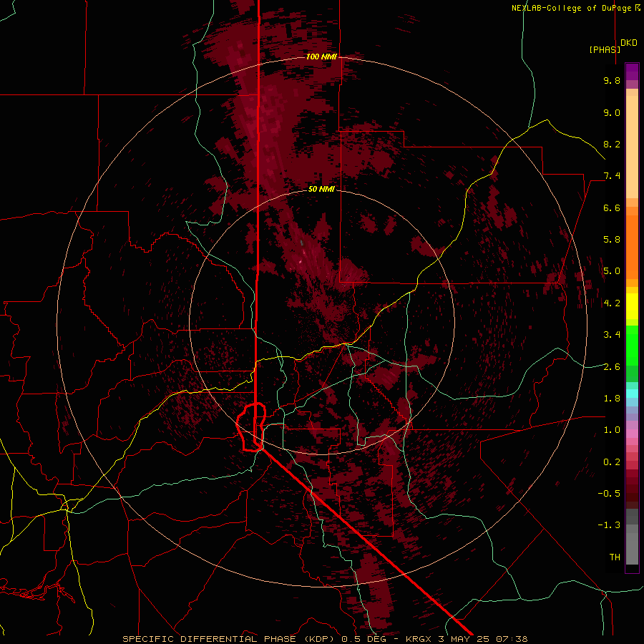The image size is (644, 644).
Task: Click the 8.2 scale value
Action: coord(612,144)
